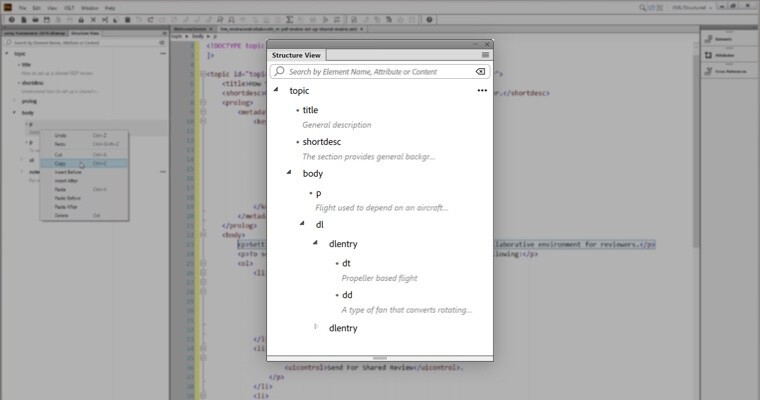Select the dd element in the tree
The width and height of the screenshot is (760, 400).
coord(347,295)
